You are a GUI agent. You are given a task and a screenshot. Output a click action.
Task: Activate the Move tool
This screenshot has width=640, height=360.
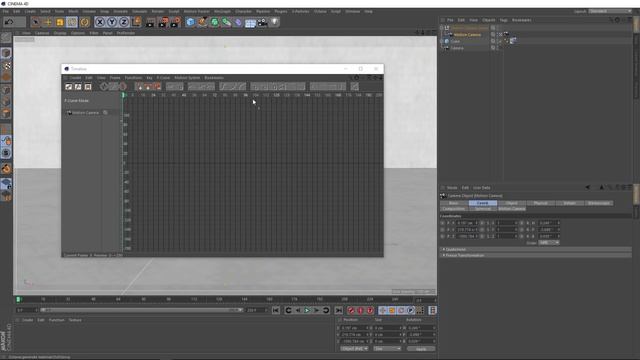[48, 22]
